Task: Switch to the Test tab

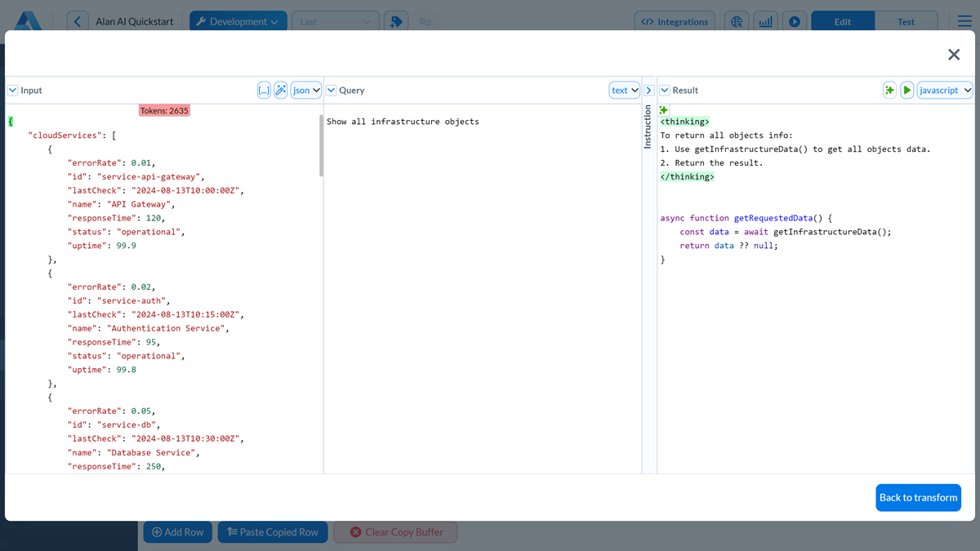Action: [x=906, y=20]
